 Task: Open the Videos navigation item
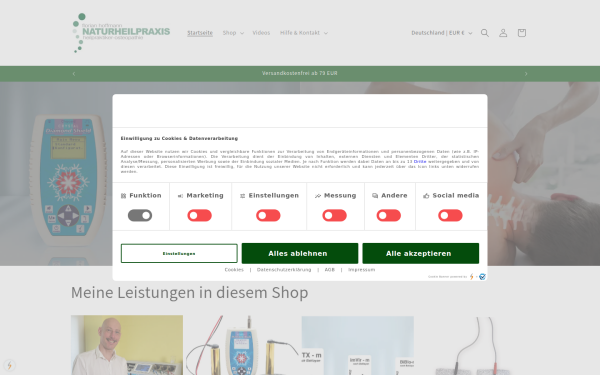261,33
